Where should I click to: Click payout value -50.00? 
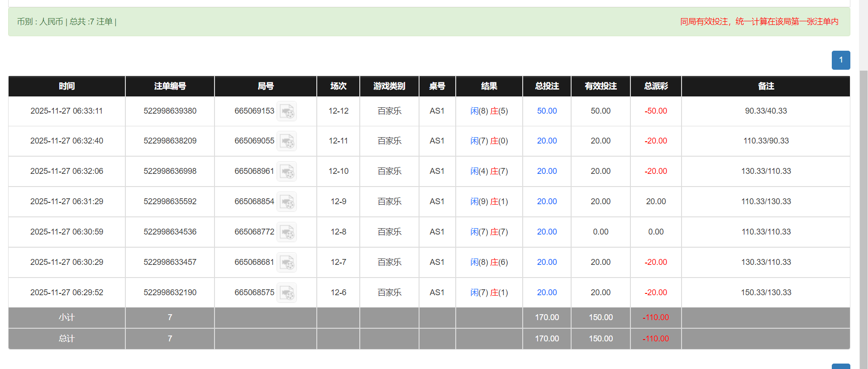656,111
